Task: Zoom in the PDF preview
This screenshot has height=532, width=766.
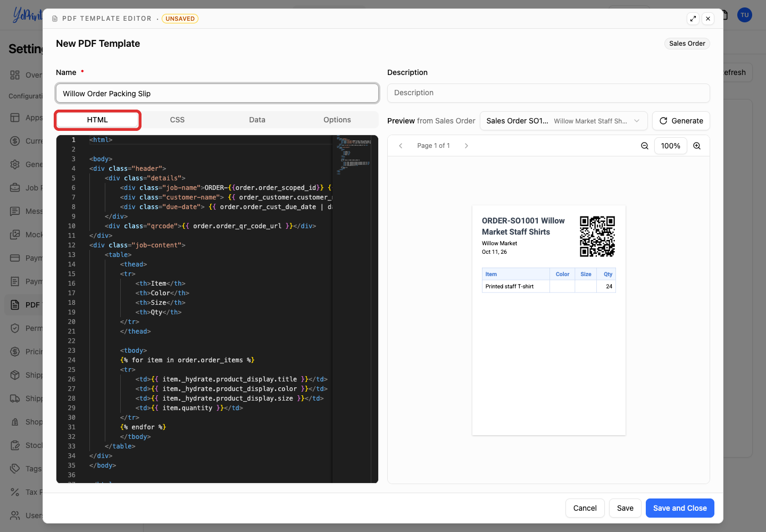Action: pos(697,146)
